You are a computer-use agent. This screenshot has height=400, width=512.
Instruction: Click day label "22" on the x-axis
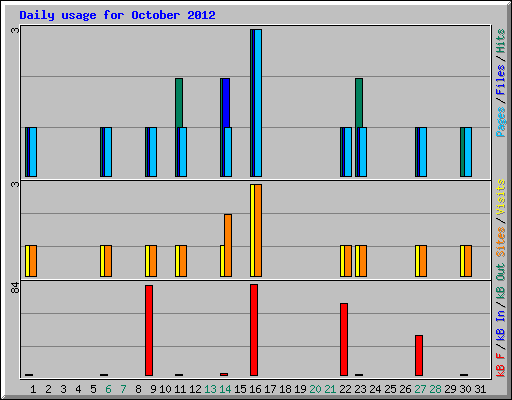pos(345,389)
